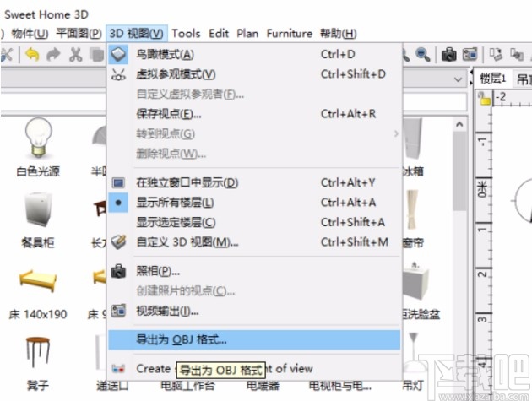532x401 pixels.
Task: Click the Copy icon next to scissors
Action: 97,55
